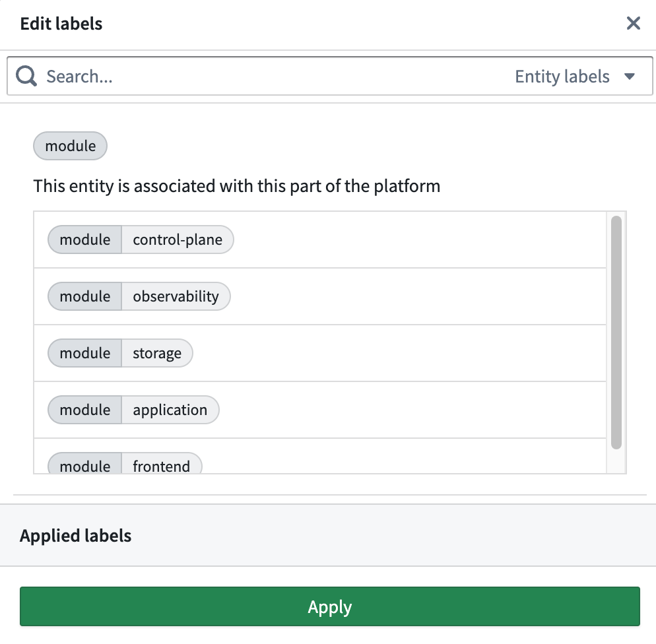Select the module frontend label
The image size is (656, 644).
[125, 463]
